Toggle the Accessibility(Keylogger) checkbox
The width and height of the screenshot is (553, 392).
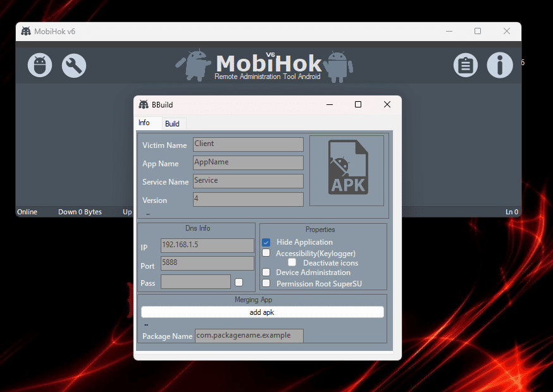point(266,253)
